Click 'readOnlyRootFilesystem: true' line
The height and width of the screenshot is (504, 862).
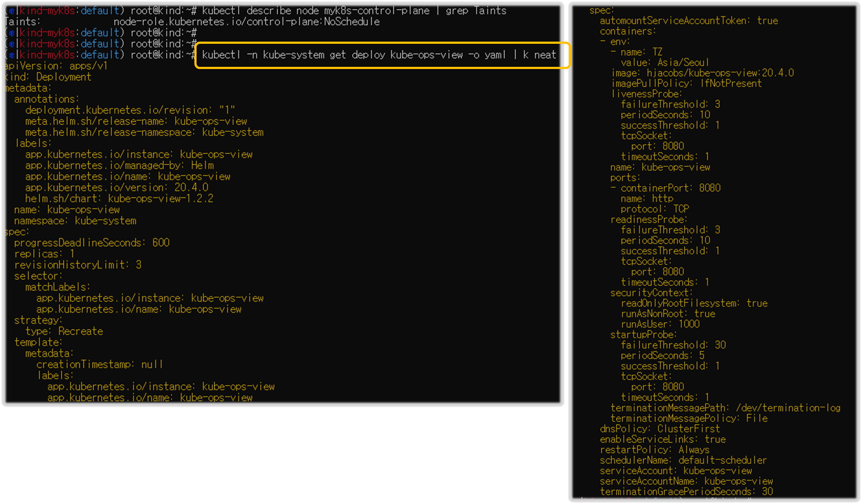point(694,303)
